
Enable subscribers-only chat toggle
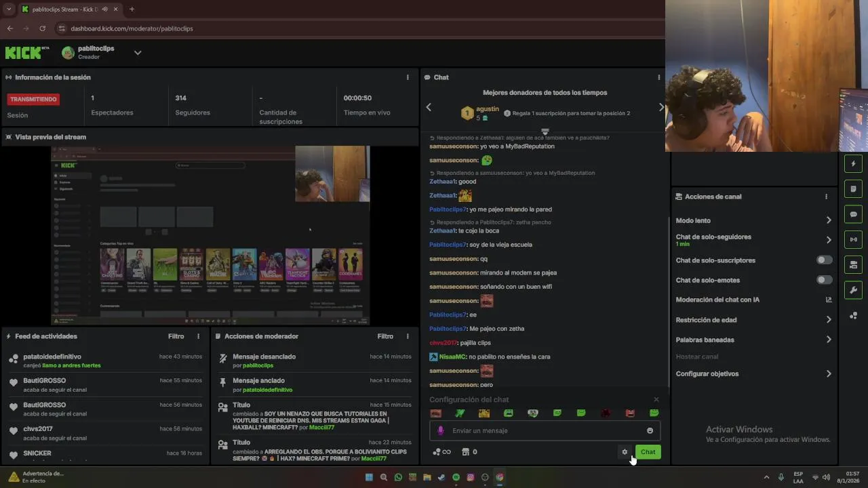[x=824, y=260]
